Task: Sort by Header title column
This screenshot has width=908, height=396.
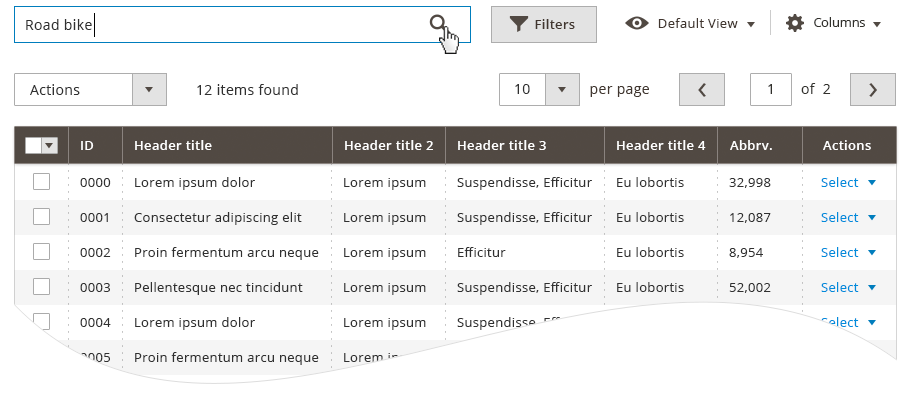Action: tap(173, 145)
